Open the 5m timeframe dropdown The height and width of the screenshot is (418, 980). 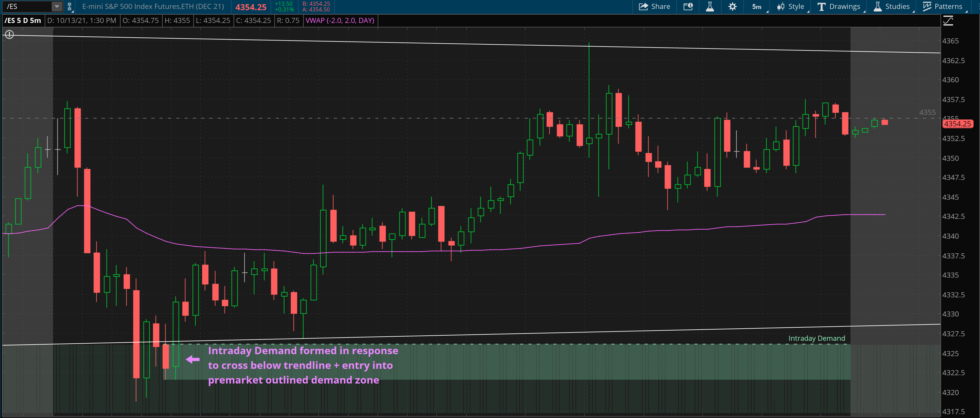pyautogui.click(x=756, y=6)
